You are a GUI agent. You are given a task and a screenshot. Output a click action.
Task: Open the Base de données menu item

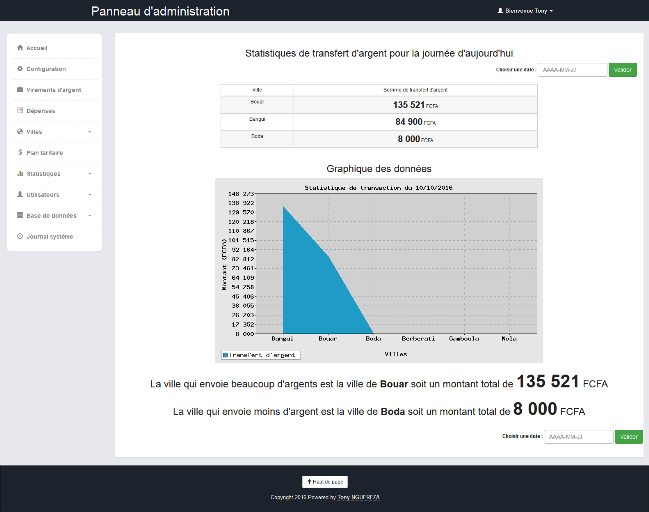(x=51, y=216)
